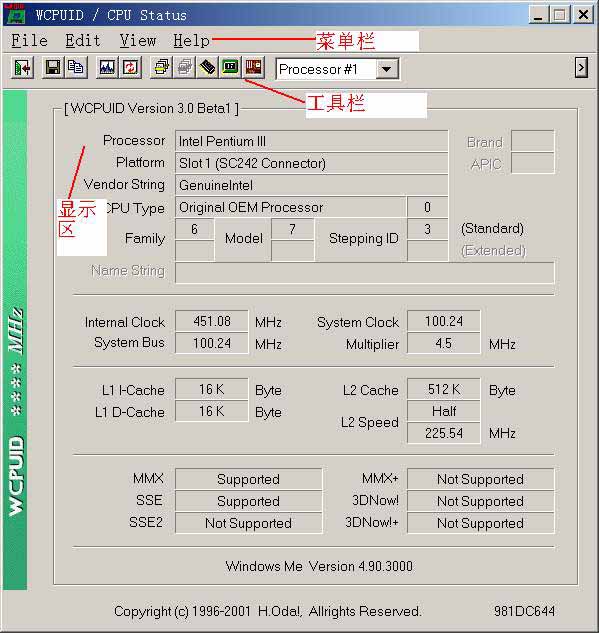This screenshot has width=599, height=633.
Task: Click the Save floppy disk icon
Action: pyautogui.click(x=53, y=67)
